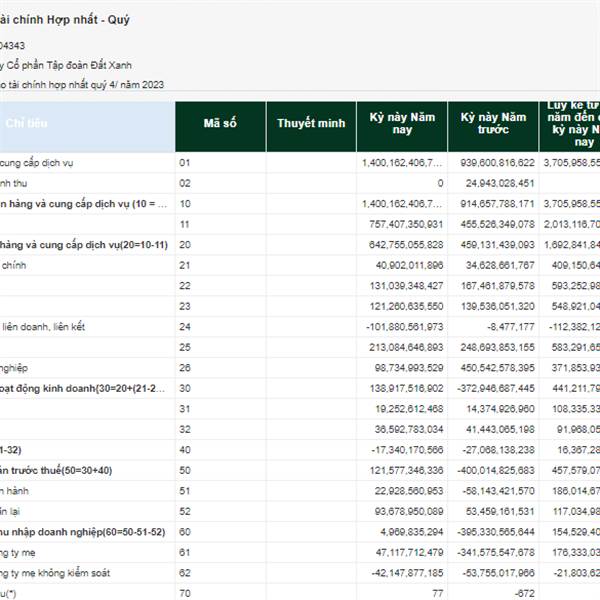Image resolution: width=600 pixels, height=600 pixels.
Task: Click value 131,039,348,427
Action: 406,286
